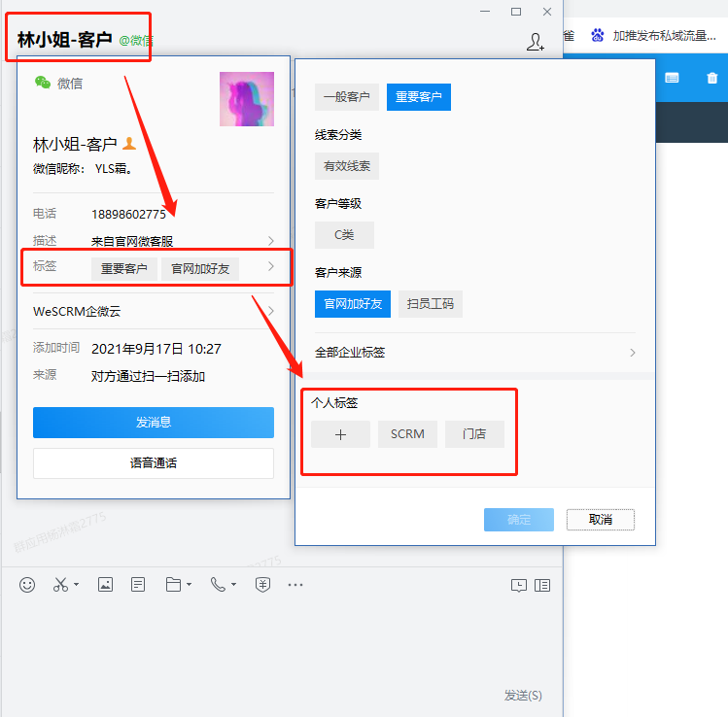
Task: Open the folder file icon in toolbar
Action: point(173,585)
